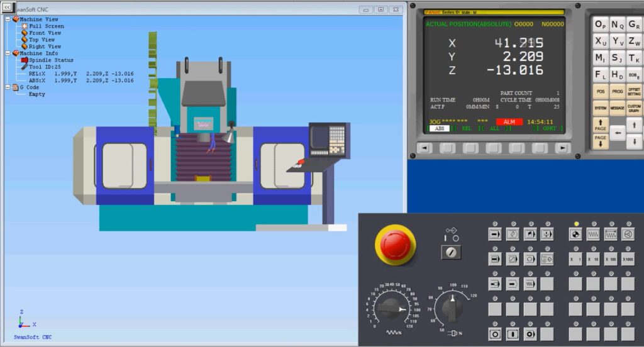Collapse the G Code tree node
The height and width of the screenshot is (347, 644).
8,87
